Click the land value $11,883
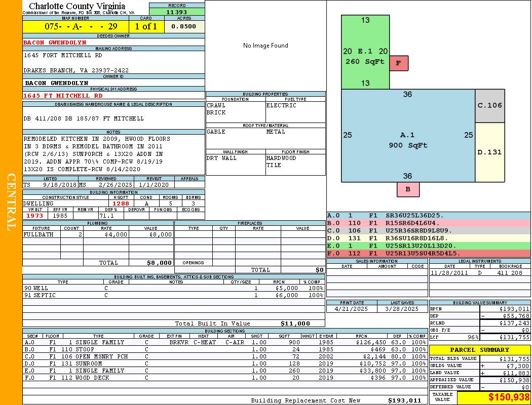Image resolution: width=532 pixels, height=405 pixels. click(516, 373)
